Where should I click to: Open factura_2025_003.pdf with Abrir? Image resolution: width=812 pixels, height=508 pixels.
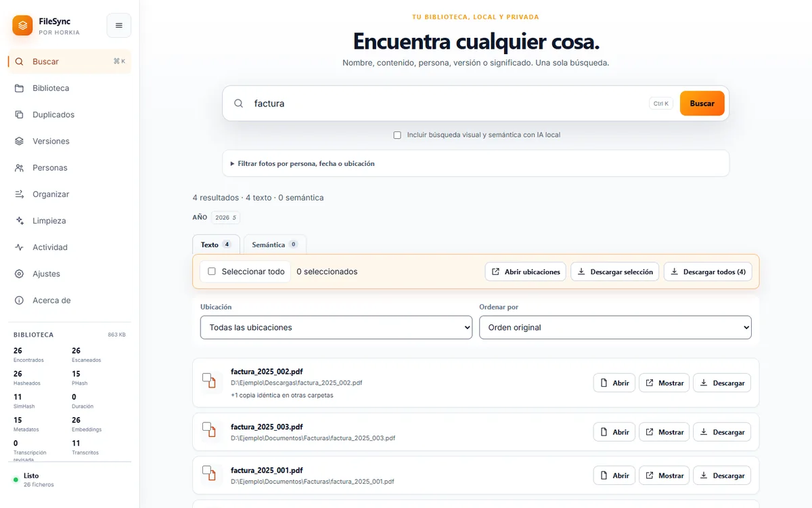tap(614, 432)
